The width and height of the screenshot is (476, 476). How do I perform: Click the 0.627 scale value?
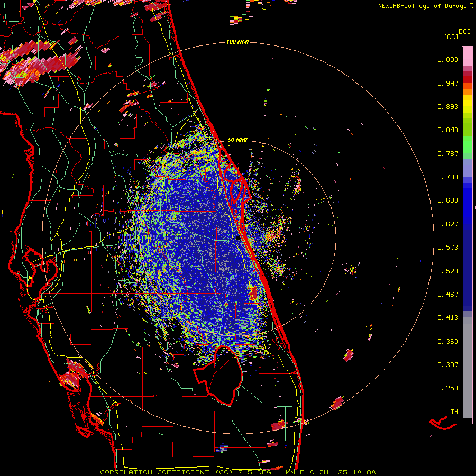pyautogui.click(x=448, y=224)
